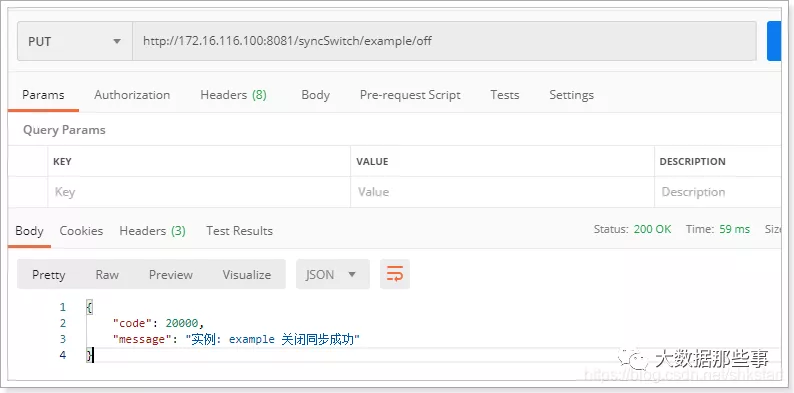Click the DESCRIPTION column header
The height and width of the screenshot is (393, 794).
click(x=692, y=162)
